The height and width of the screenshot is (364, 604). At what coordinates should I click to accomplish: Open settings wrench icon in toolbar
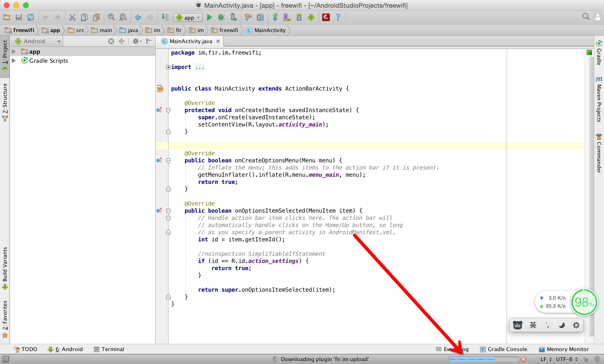(x=248, y=17)
